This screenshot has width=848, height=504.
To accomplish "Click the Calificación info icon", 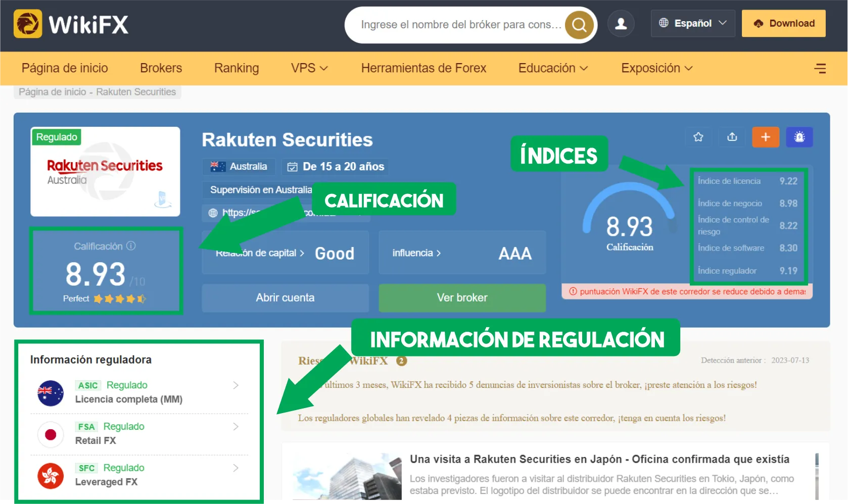I will coord(131,246).
